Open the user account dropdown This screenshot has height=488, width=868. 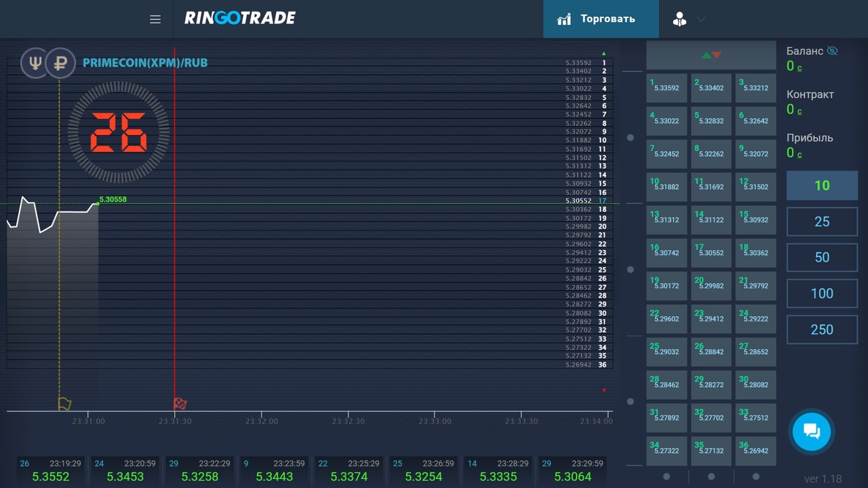tap(688, 19)
